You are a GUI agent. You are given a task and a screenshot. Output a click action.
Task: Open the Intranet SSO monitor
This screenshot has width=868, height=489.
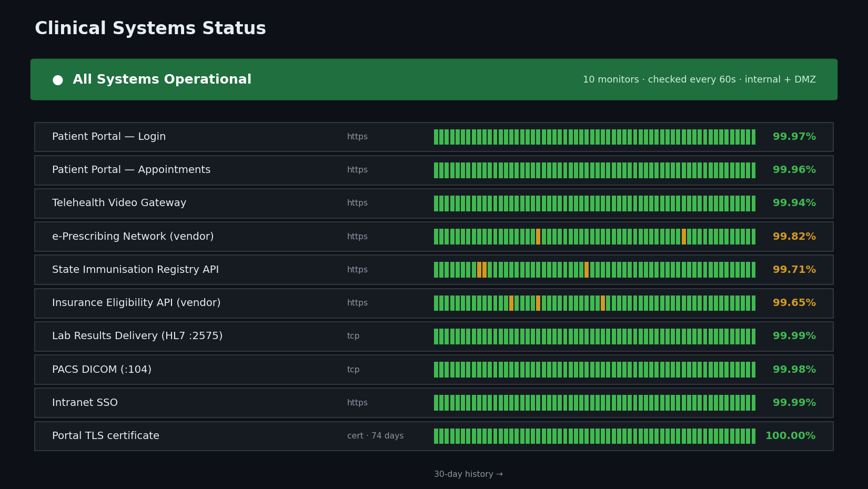(x=434, y=403)
